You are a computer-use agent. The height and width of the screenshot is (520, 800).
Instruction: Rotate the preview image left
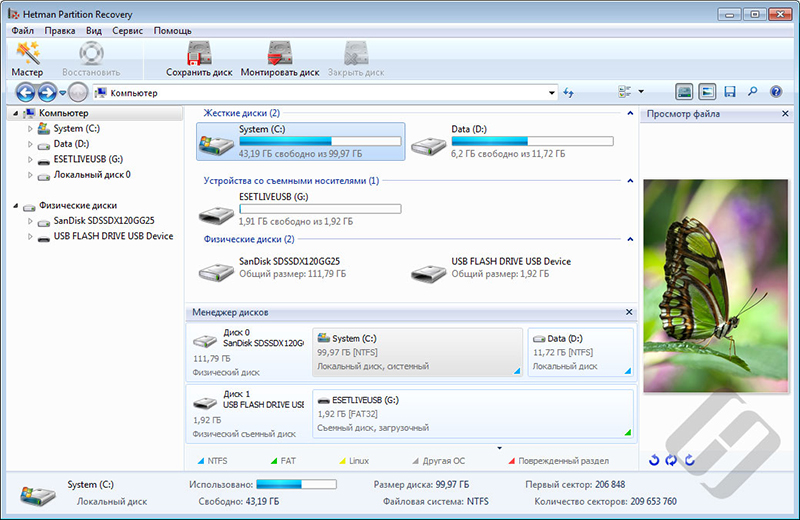pyautogui.click(x=655, y=460)
